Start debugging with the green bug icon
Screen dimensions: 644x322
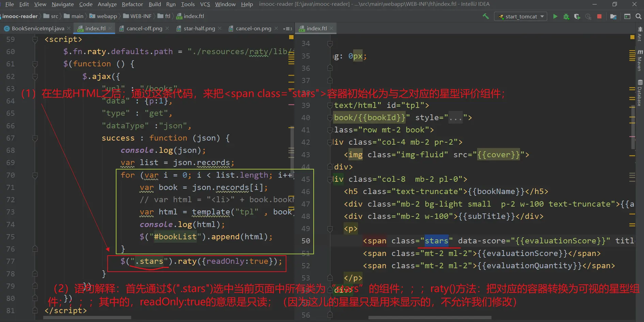pyautogui.click(x=566, y=16)
